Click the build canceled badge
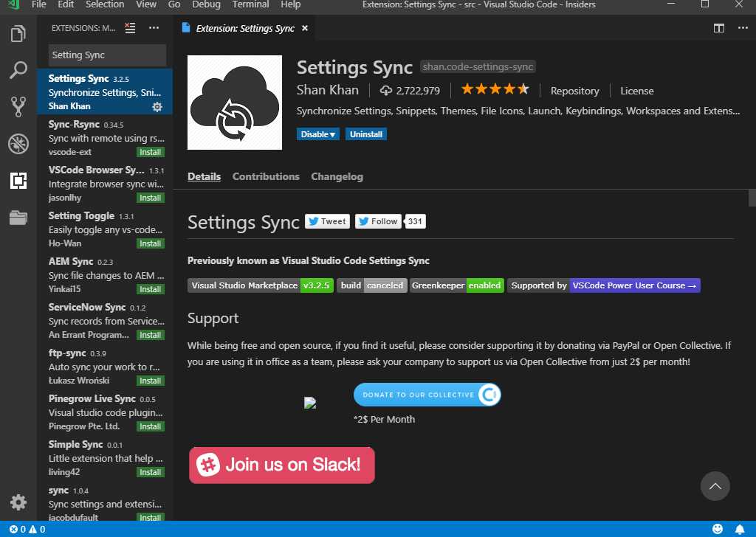This screenshot has height=537, width=756. coord(372,285)
